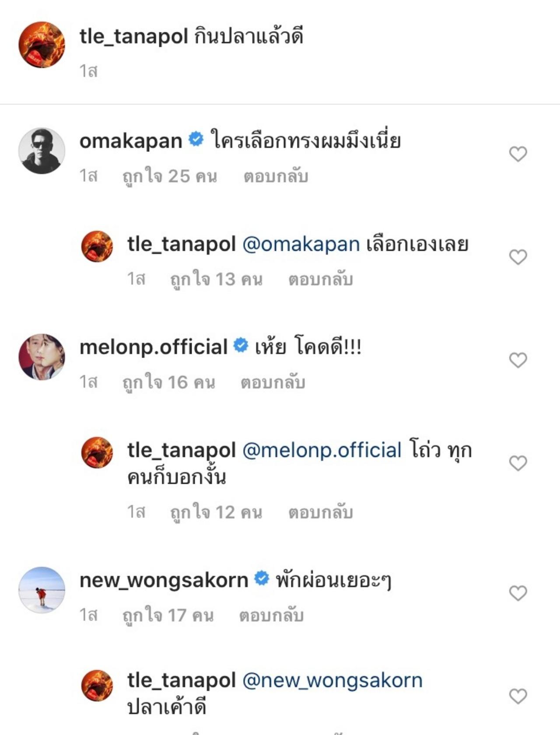Screen dimensions: 560x735
Task: Open the @omakapan mention link
Action: (x=301, y=244)
